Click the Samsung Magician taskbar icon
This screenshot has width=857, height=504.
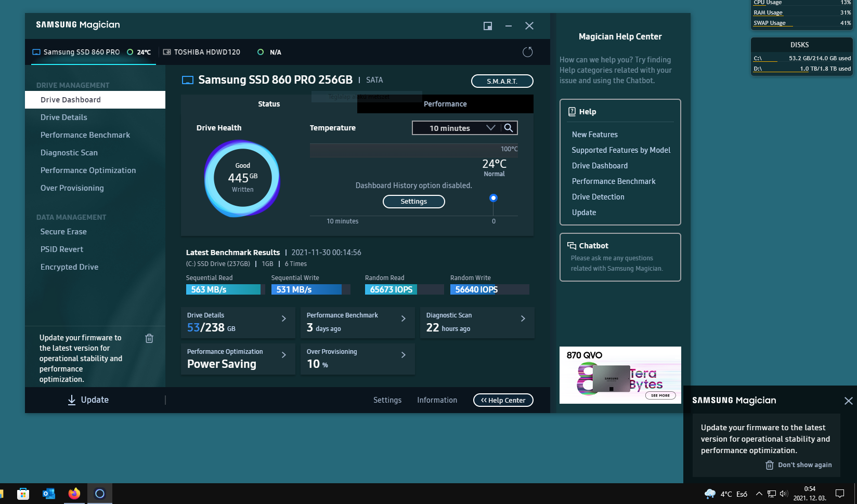[x=100, y=494]
